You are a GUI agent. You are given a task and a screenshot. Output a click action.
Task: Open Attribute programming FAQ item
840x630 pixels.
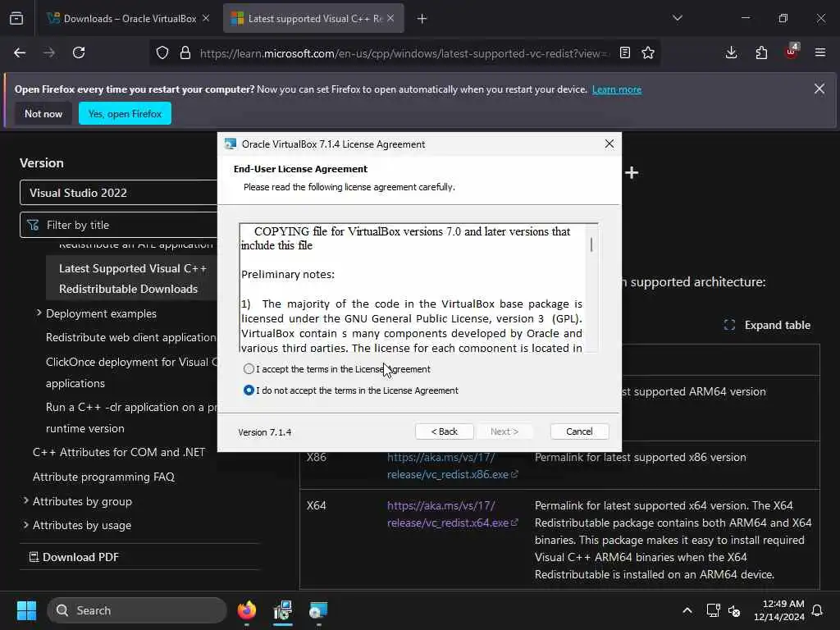[103, 477]
